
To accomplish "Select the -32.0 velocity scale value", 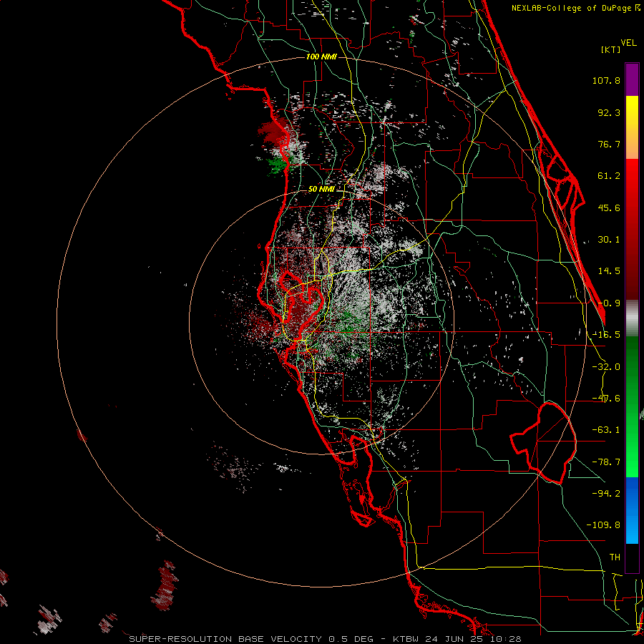I will (606, 367).
